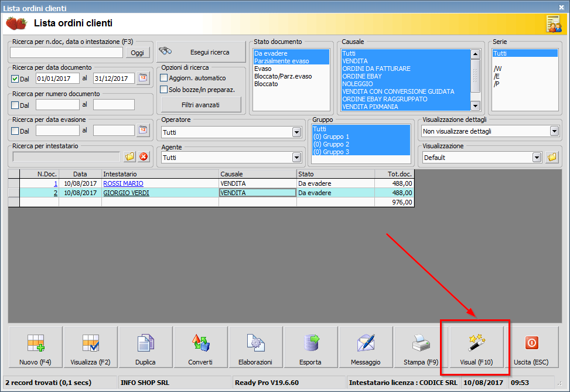Open Filtri avanzati button

pos(201,105)
